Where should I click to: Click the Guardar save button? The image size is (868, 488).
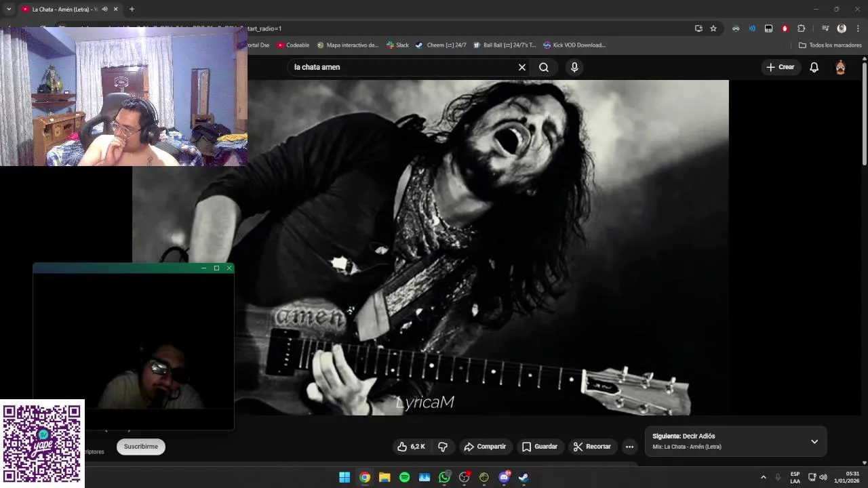540,447
